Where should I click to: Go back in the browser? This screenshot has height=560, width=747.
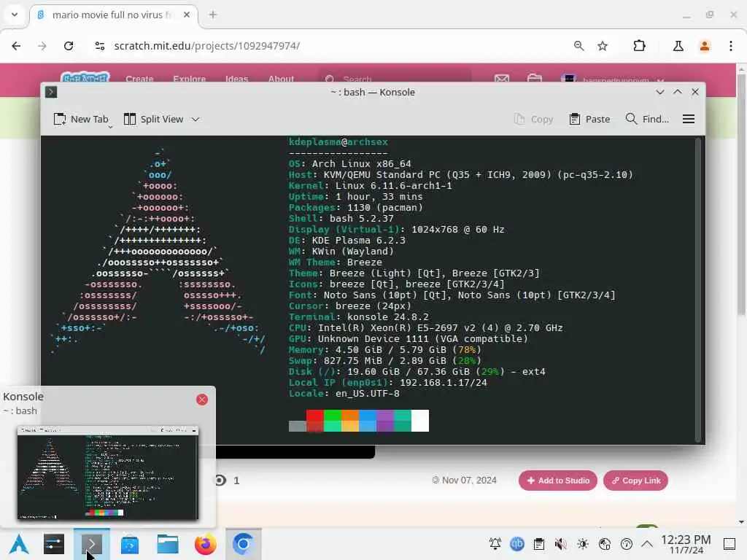[x=16, y=46]
